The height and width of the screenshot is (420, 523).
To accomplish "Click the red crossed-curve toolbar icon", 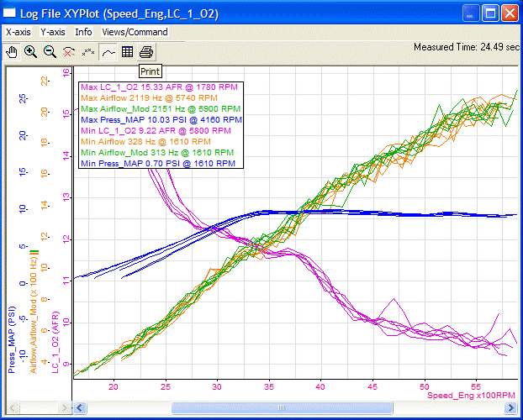I will click(x=70, y=52).
